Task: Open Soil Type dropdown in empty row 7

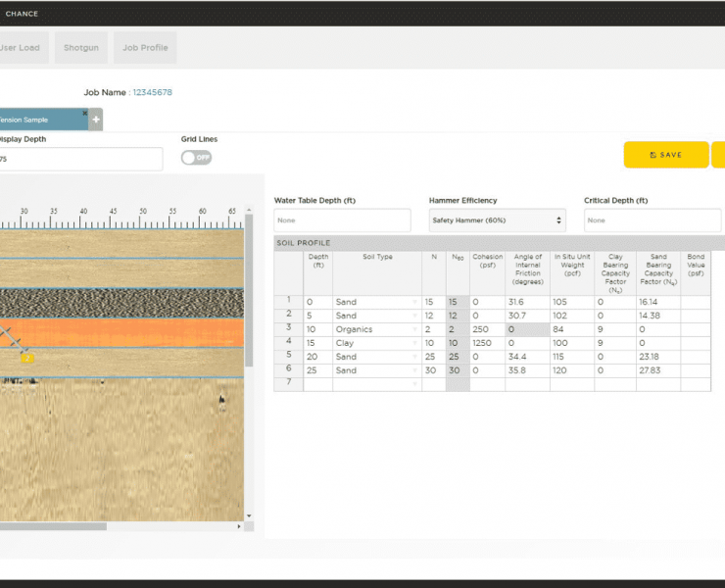Action: [415, 384]
